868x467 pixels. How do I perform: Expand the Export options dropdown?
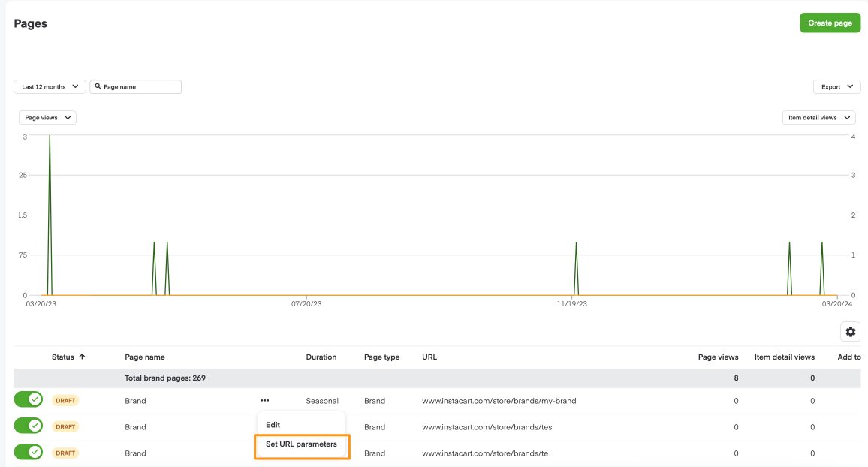pyautogui.click(x=836, y=86)
